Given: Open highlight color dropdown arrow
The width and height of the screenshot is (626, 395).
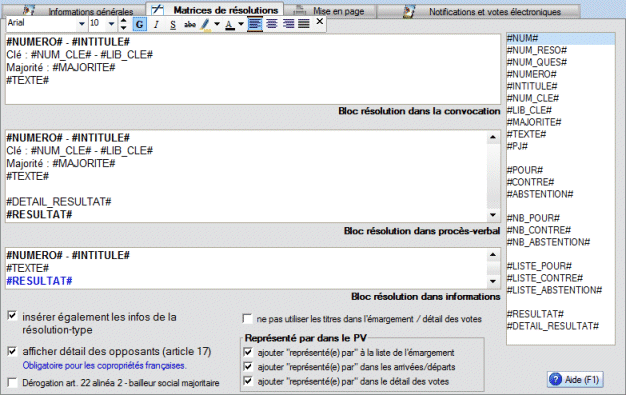Looking at the screenshot, I should click(x=217, y=24).
